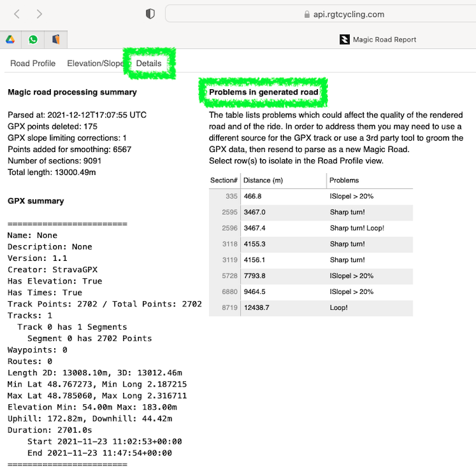The image size is (476, 471).
Task: Click 'Version: 1.1' line
Action: [37, 258]
